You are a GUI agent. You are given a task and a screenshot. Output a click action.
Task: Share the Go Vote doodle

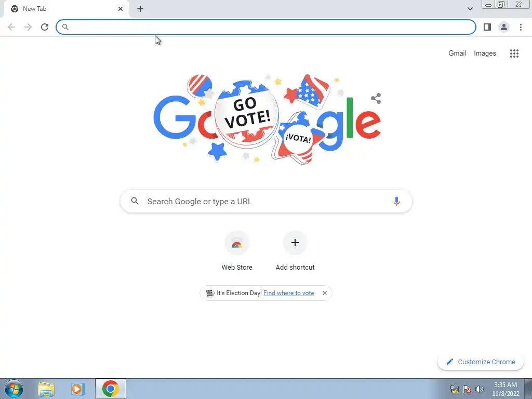(x=376, y=98)
